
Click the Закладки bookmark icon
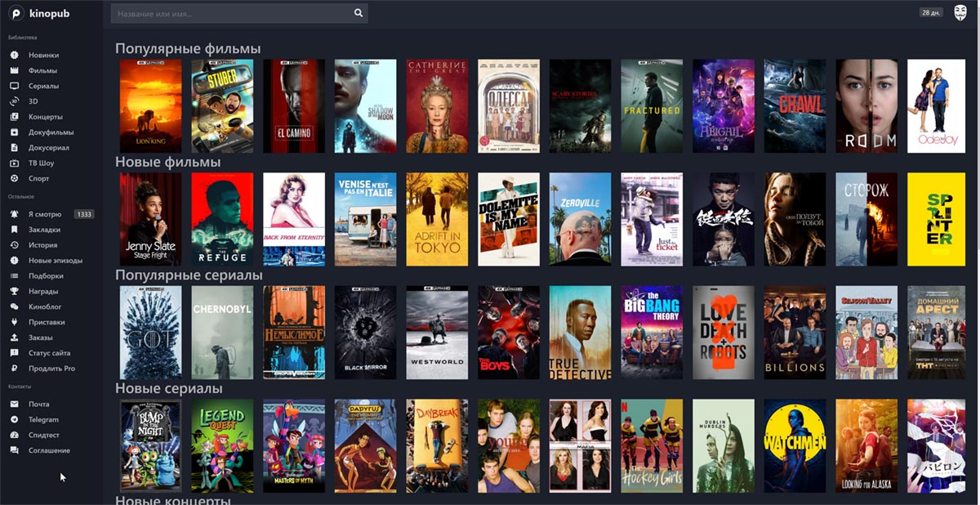[x=14, y=230]
